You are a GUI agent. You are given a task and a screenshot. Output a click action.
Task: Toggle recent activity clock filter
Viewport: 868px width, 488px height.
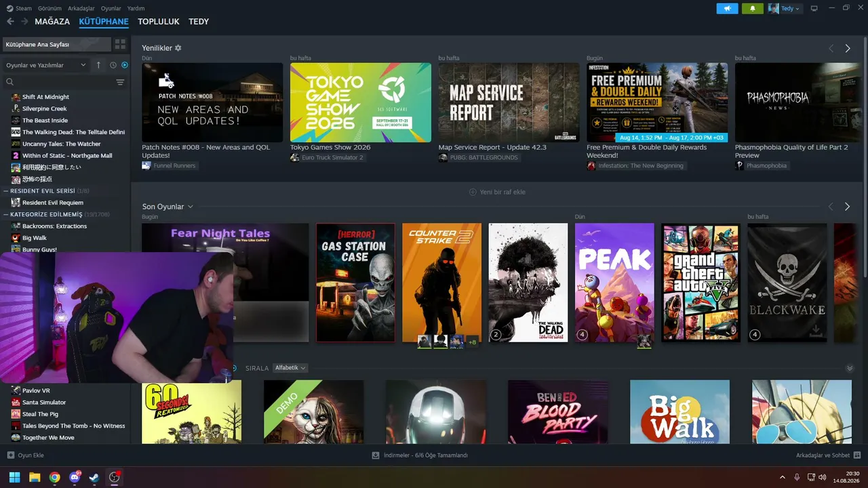(x=113, y=65)
